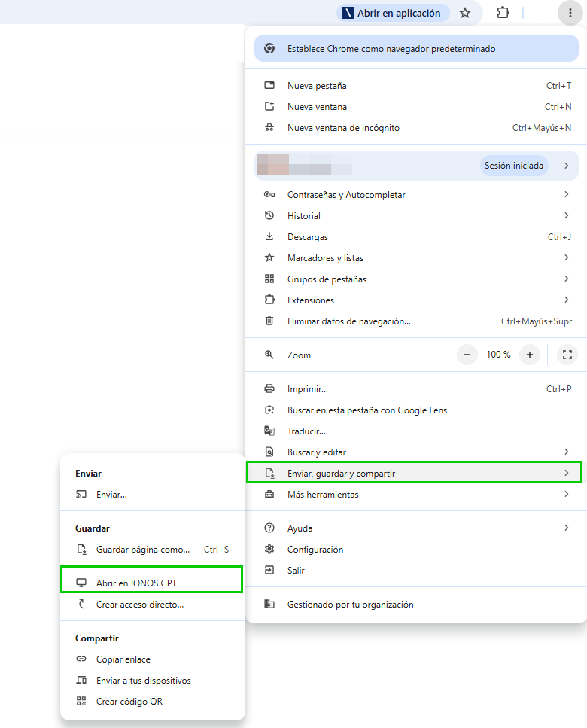Expand the profile row chevron
Image resolution: width=587 pixels, height=728 pixels.
pyautogui.click(x=567, y=166)
